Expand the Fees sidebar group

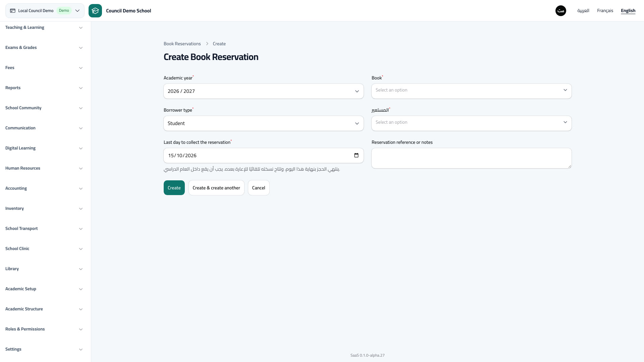pos(44,68)
